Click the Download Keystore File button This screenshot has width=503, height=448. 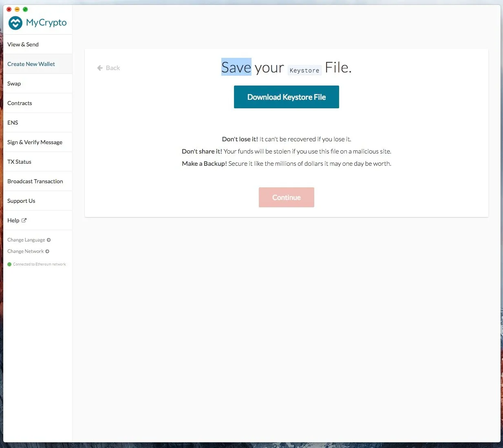click(287, 97)
